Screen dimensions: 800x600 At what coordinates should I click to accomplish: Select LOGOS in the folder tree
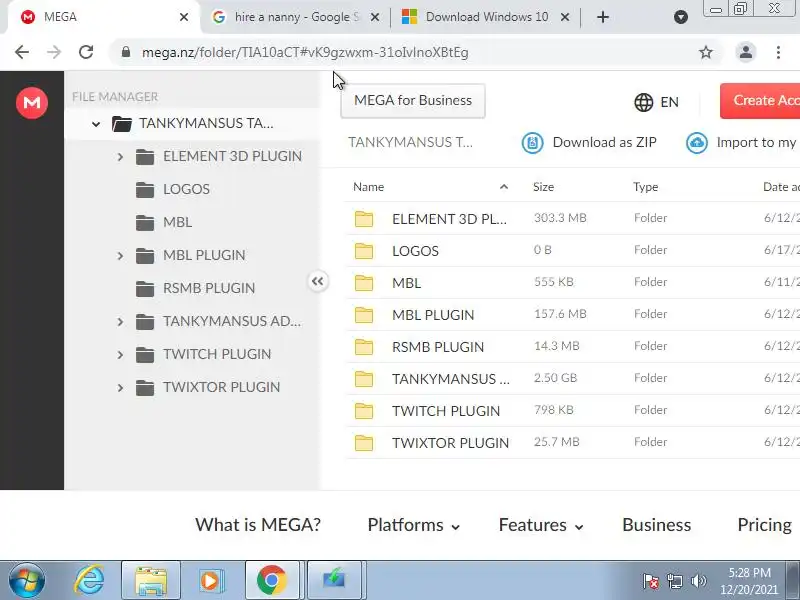[186, 189]
